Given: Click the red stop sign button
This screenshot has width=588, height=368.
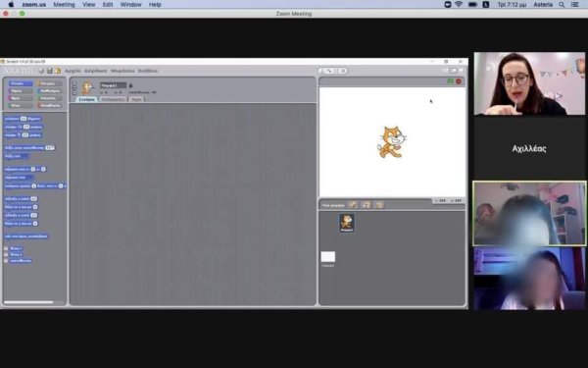Looking at the screenshot, I should pos(459,81).
